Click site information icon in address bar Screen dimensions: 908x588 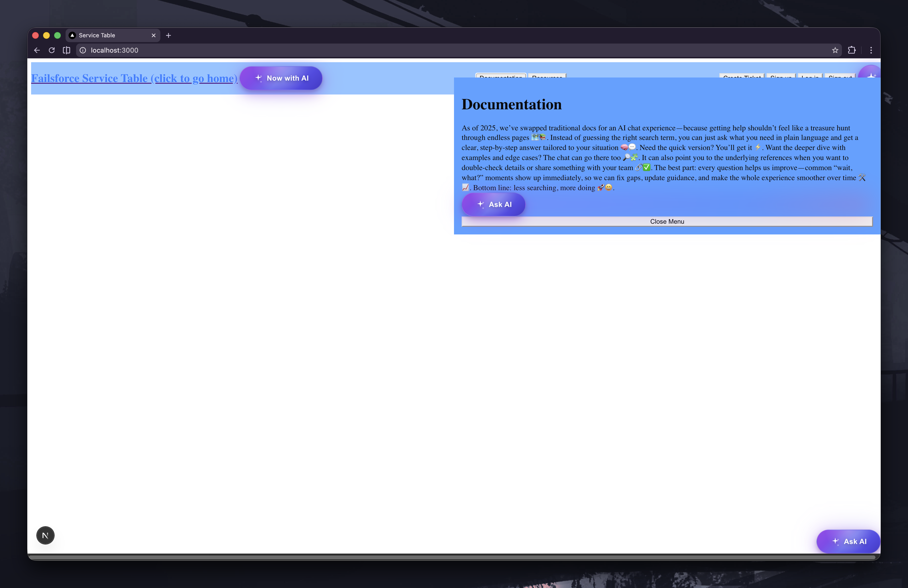tap(83, 50)
